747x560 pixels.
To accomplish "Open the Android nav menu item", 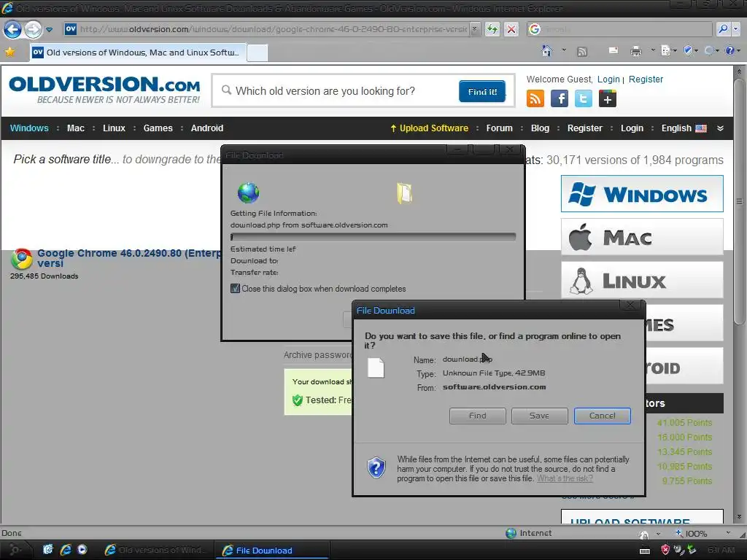I will tap(206, 128).
